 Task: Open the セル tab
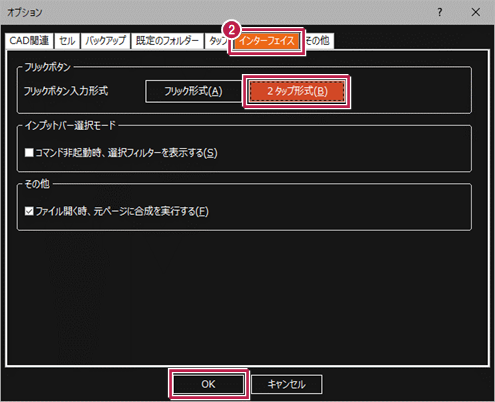(67, 41)
